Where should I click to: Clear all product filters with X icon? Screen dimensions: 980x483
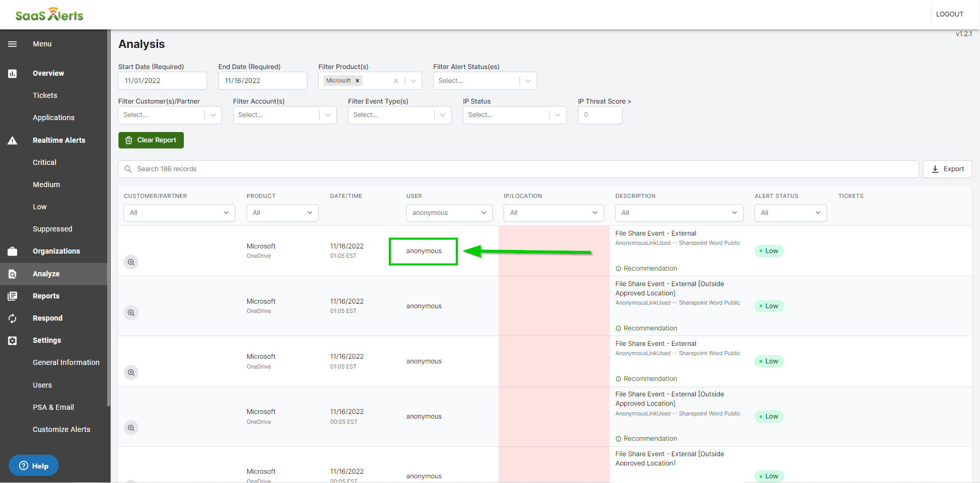click(396, 81)
